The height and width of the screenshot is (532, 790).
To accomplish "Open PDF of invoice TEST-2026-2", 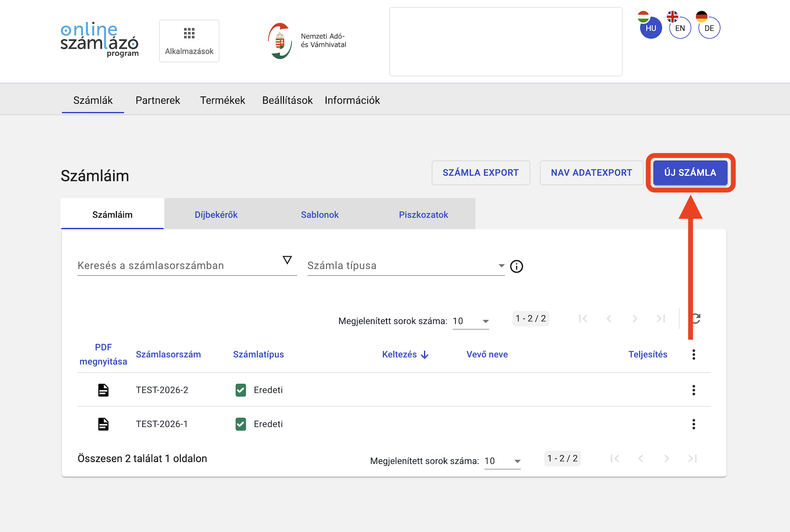I will (x=103, y=390).
